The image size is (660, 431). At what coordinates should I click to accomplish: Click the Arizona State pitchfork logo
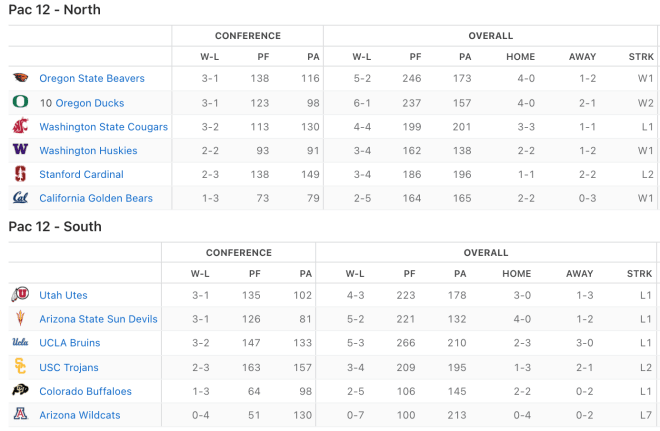pyautogui.click(x=20, y=318)
